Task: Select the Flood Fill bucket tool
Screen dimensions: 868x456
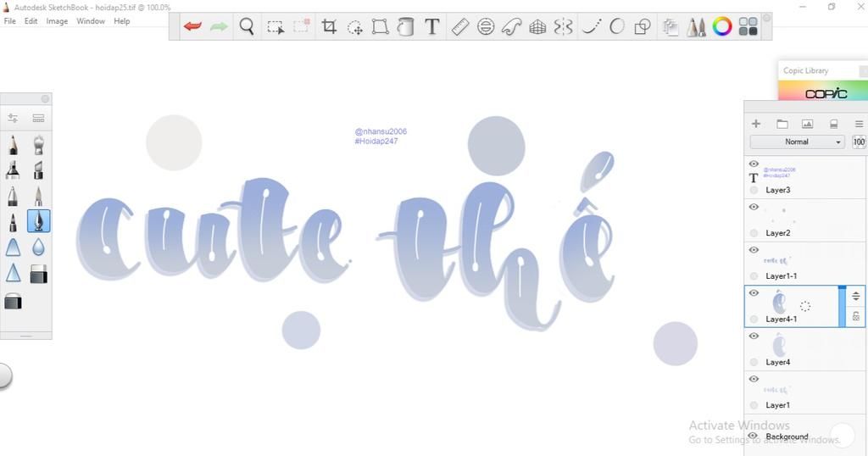Action: coord(405,26)
